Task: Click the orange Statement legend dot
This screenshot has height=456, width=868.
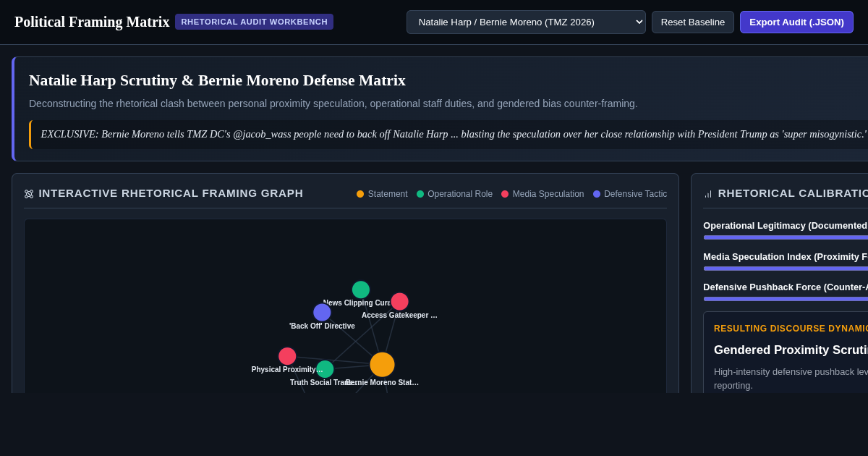Action: pos(360,194)
